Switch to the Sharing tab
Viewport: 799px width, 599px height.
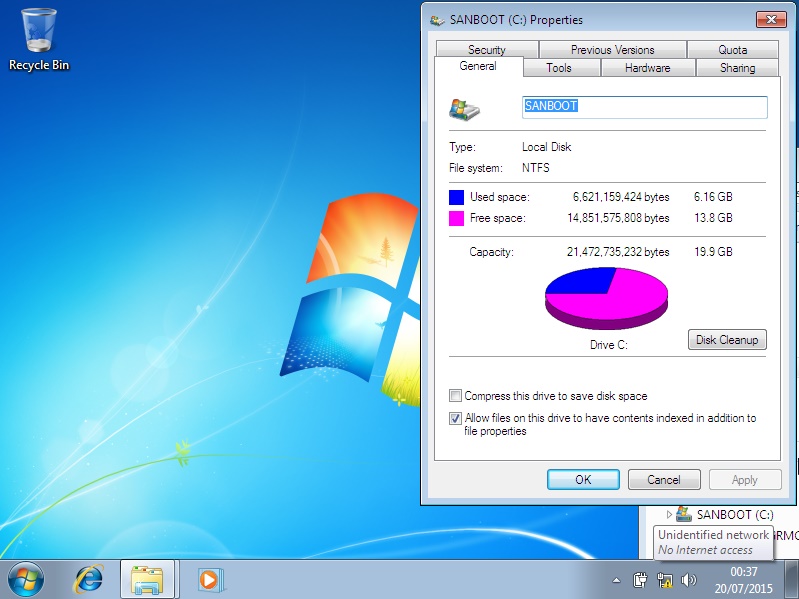[x=737, y=68]
